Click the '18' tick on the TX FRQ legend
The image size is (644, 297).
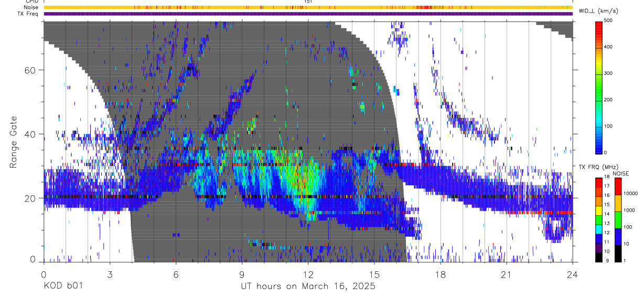pyautogui.click(x=607, y=178)
